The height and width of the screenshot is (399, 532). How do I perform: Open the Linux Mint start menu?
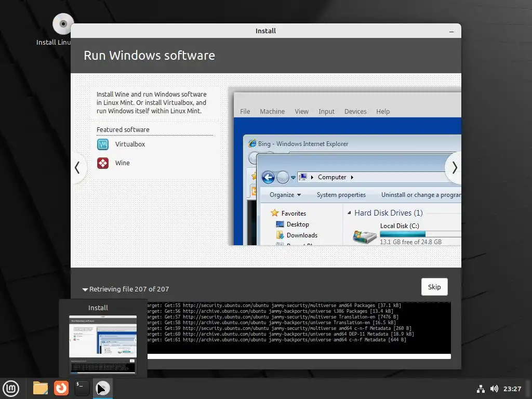[x=11, y=389]
